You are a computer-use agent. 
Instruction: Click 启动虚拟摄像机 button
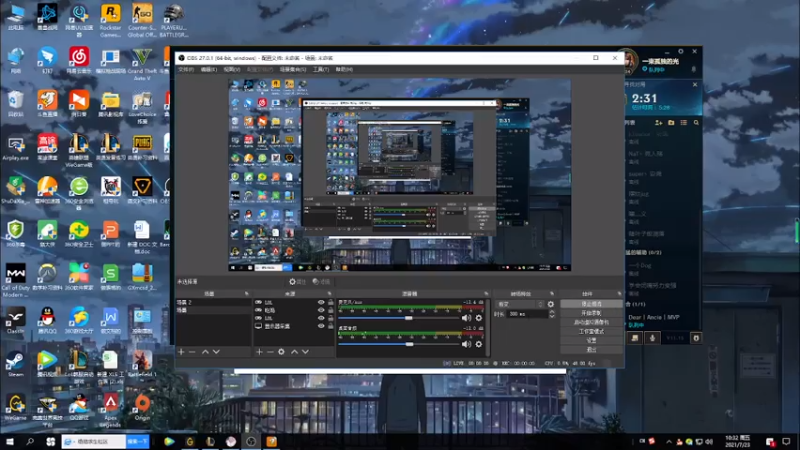pyautogui.click(x=591, y=322)
